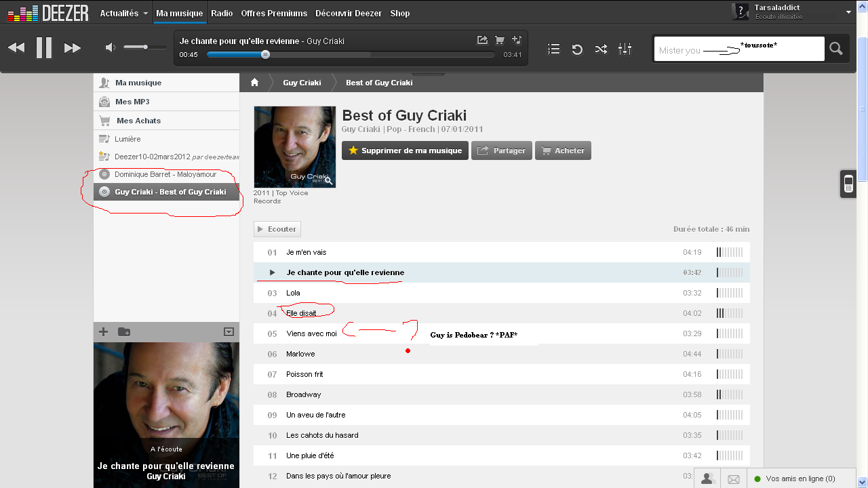Click the Acheter button
Viewport: 868px width, 488px height.
(x=563, y=150)
